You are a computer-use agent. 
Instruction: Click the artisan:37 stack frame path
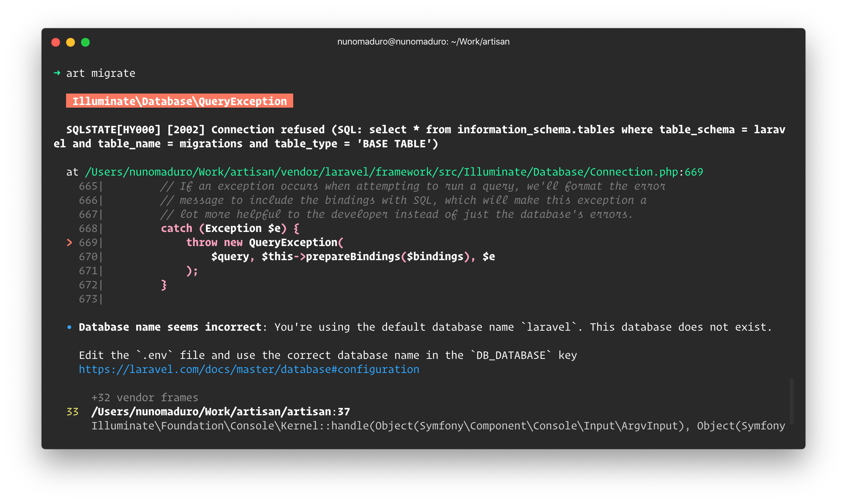click(x=220, y=412)
